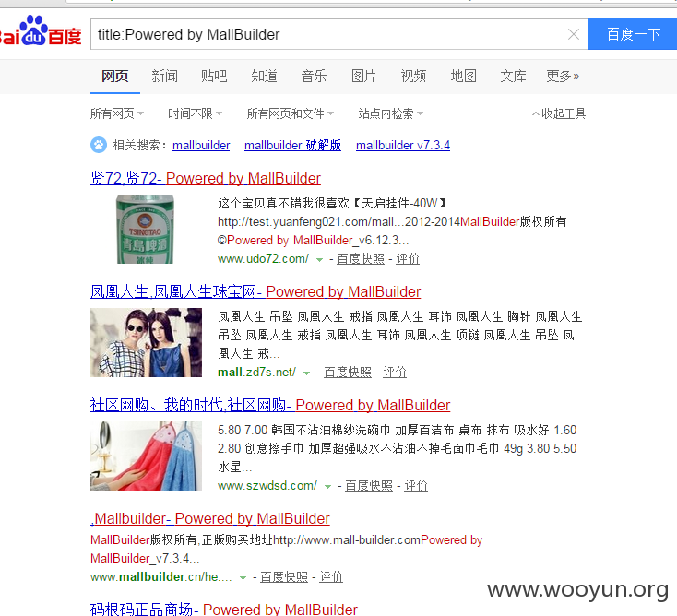
Task: Open the 音乐 tab
Action: [x=314, y=76]
